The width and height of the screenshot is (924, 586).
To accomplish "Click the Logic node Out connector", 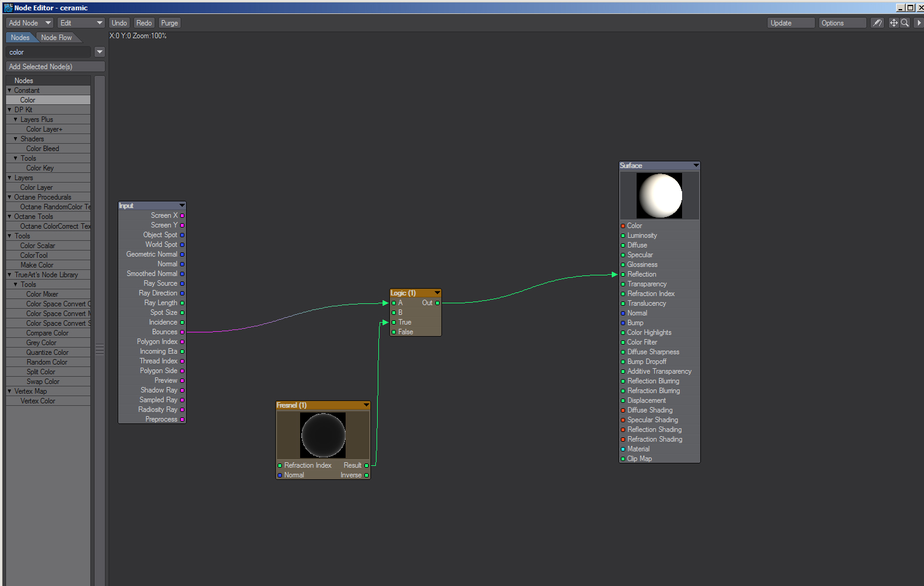I will point(437,303).
